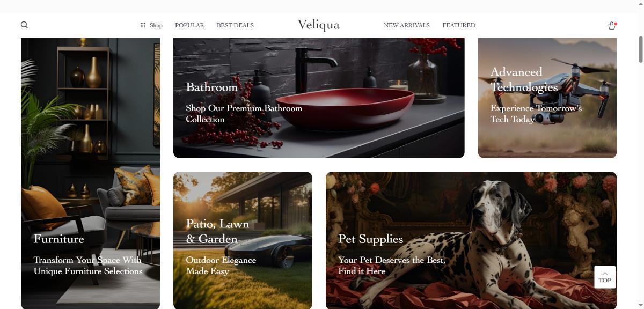Image resolution: width=644 pixels, height=309 pixels.
Task: Open the shopping bag cart icon
Action: point(611,25)
